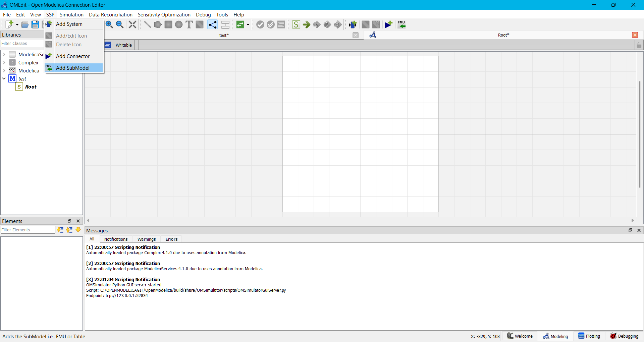Collapse all elements with orange up-arrow icon

(69, 230)
